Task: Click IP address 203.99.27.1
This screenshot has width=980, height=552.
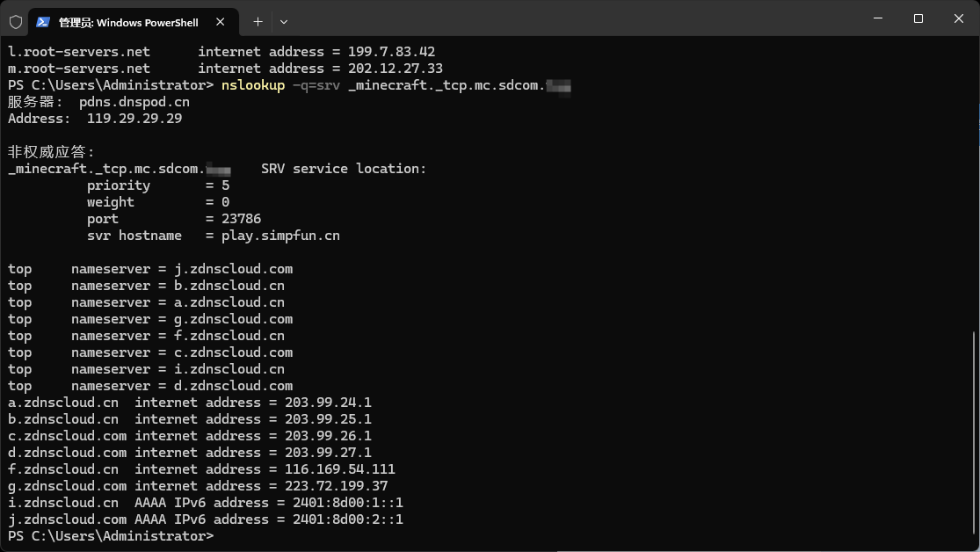Action: 328,453
